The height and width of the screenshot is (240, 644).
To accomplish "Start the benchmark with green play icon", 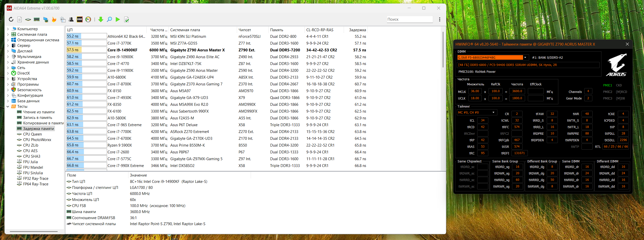I will point(118,19).
